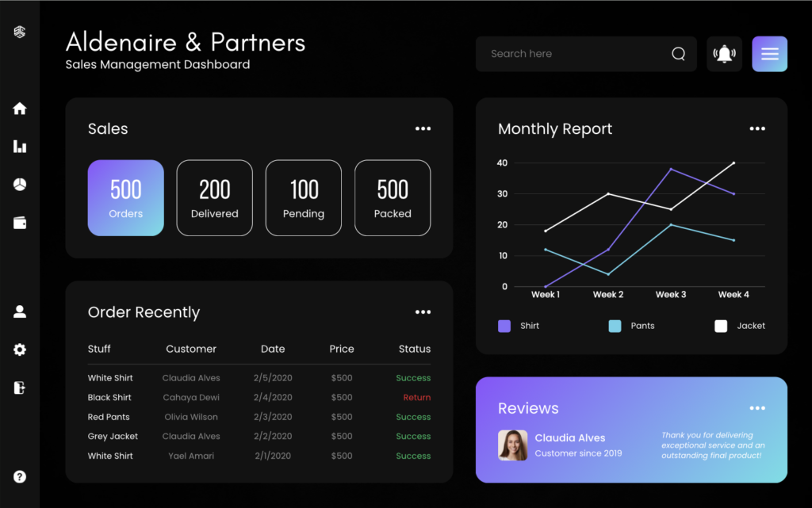Image resolution: width=812 pixels, height=508 pixels.
Task: Open the bar chart analytics icon
Action: click(x=20, y=147)
